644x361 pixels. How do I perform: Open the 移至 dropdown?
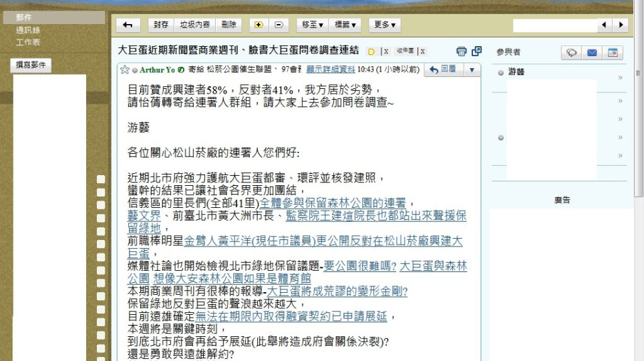click(x=312, y=25)
